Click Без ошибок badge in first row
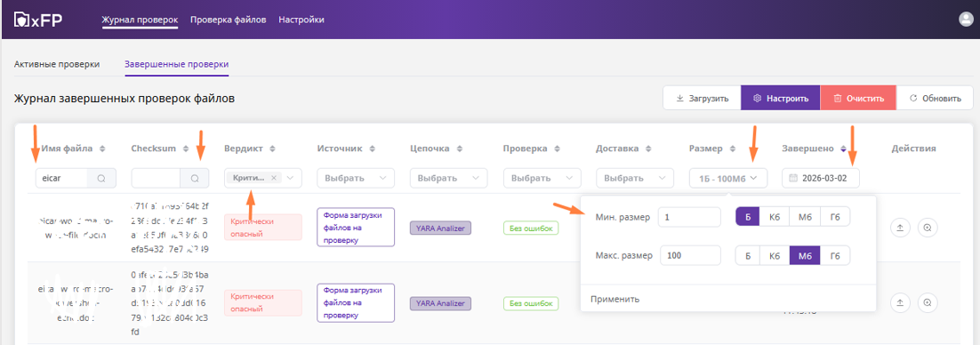This screenshot has height=345, width=980. point(531,229)
